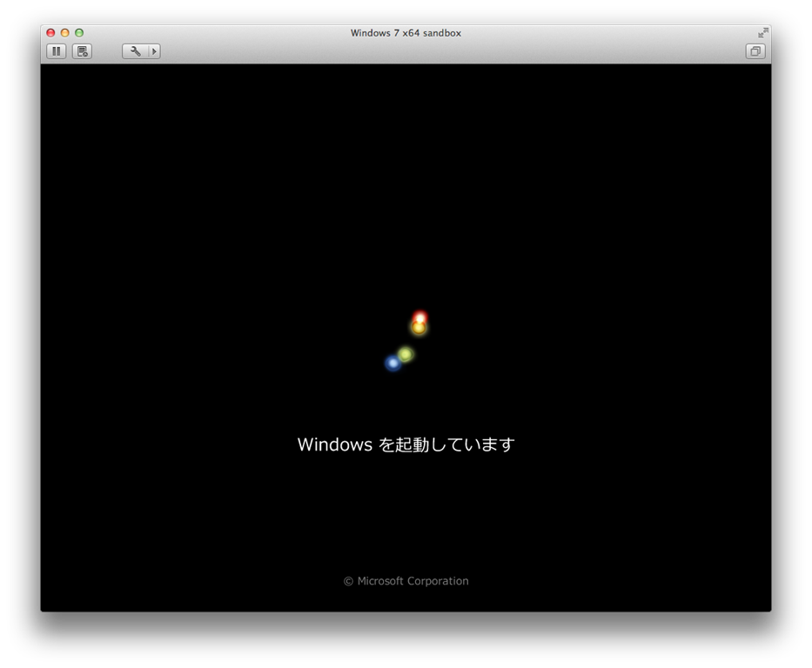The height and width of the screenshot is (668, 812).
Task: Switch to Unity view icon
Action: tap(755, 51)
